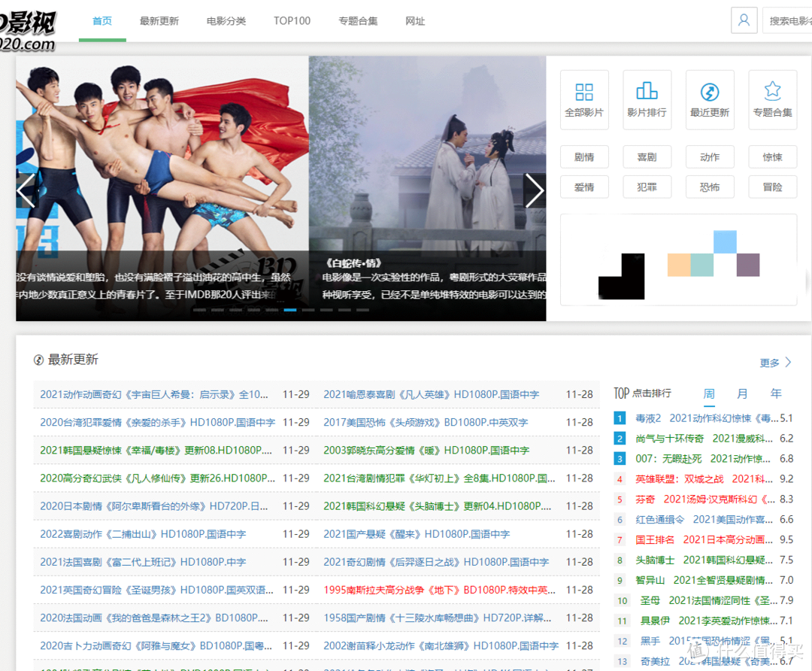Select the 恐怖 genre button

click(x=710, y=187)
